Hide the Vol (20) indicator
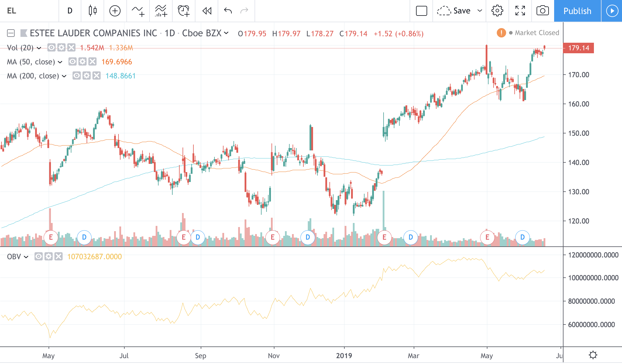 [x=51, y=47]
